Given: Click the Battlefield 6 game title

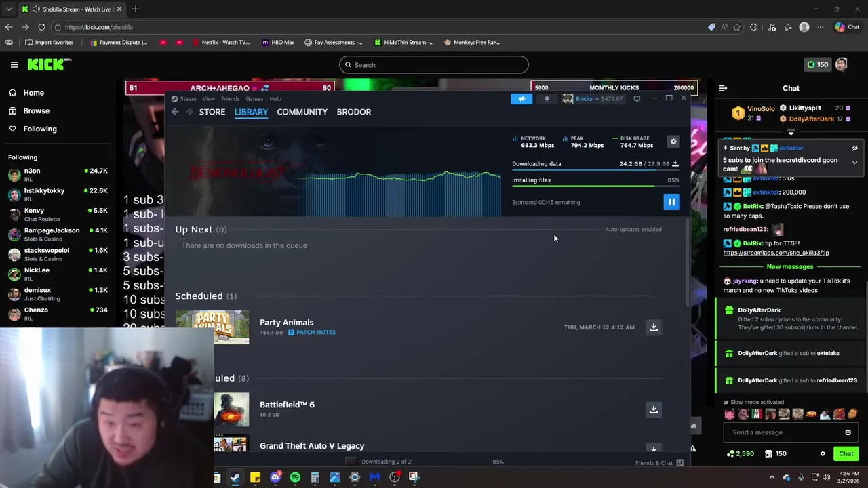Looking at the screenshot, I should click(x=287, y=405).
